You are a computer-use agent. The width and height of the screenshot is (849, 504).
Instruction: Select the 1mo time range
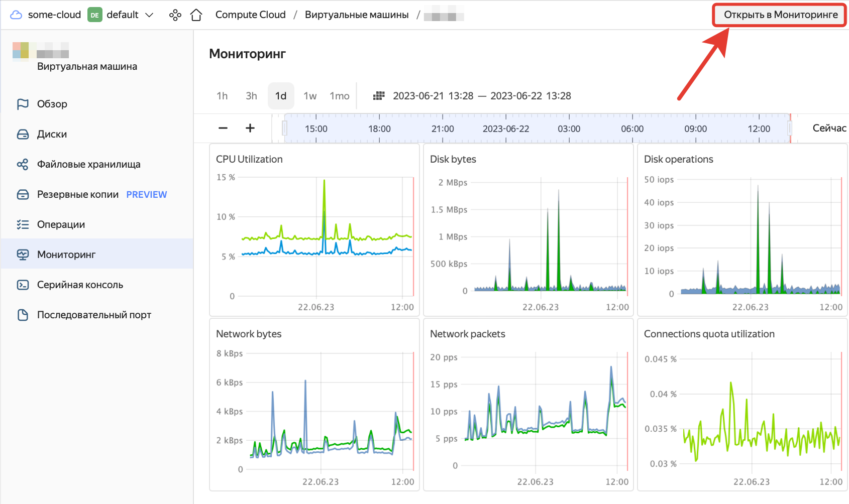point(340,96)
